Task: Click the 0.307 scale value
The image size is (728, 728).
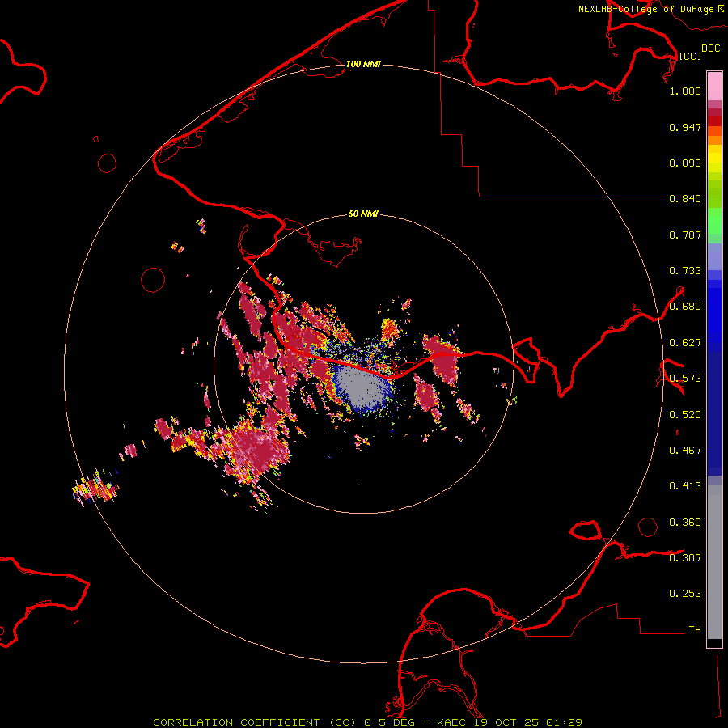Action: click(x=685, y=558)
